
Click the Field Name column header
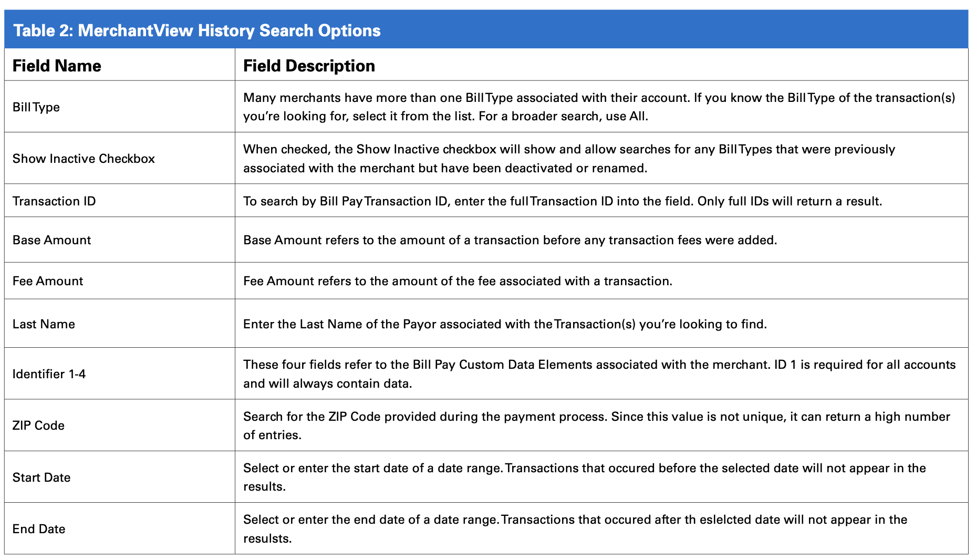coord(57,66)
